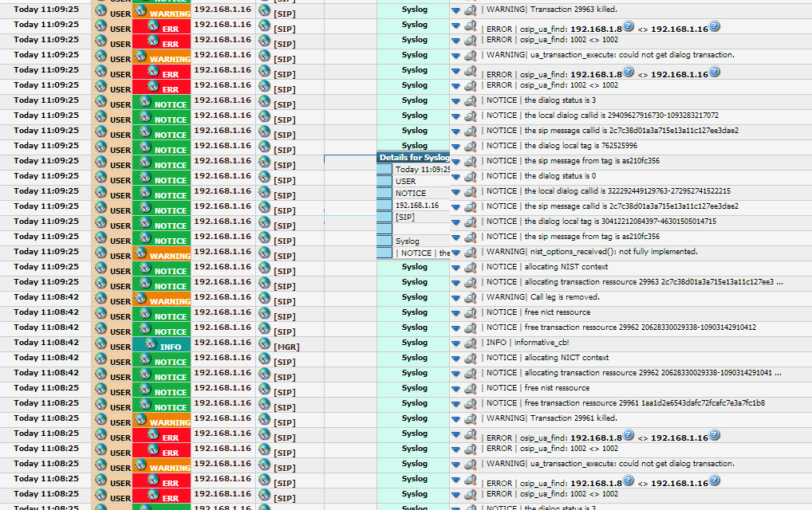The width and height of the screenshot is (812, 510).
Task: Click 'Details for Syslog' popup header
Action: click(414, 158)
